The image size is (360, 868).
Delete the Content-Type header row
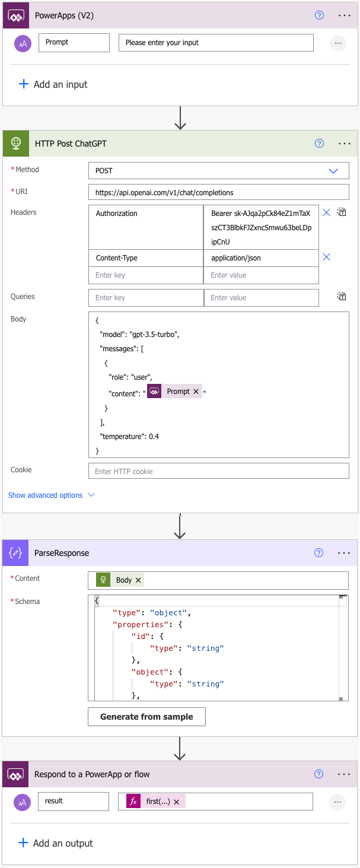pos(326,257)
